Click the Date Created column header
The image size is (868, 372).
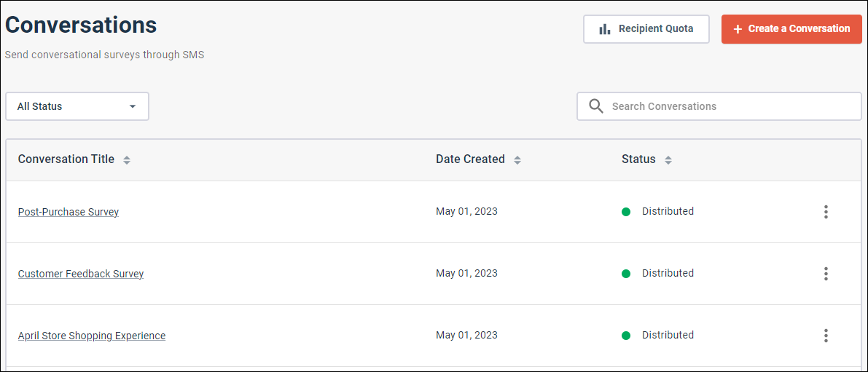[470, 159]
